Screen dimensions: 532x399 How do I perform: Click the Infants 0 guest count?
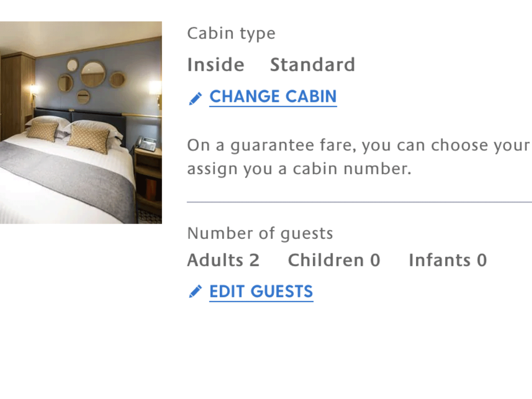[x=447, y=260]
